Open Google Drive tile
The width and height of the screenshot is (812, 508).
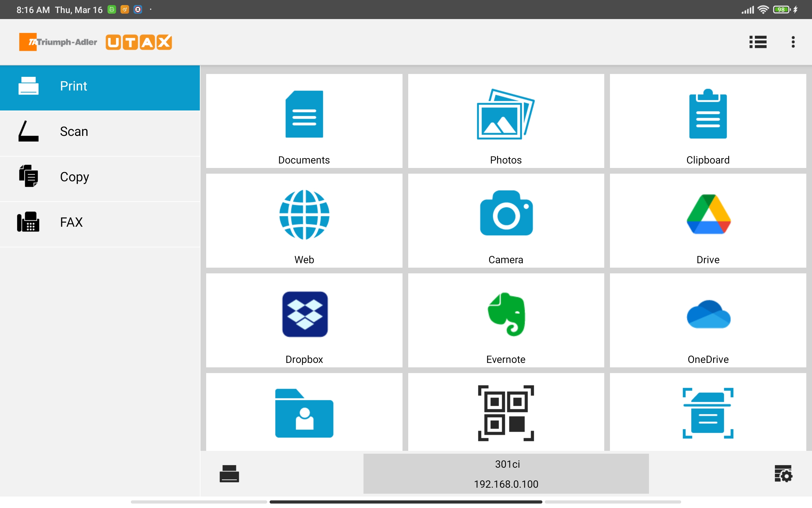pyautogui.click(x=708, y=221)
